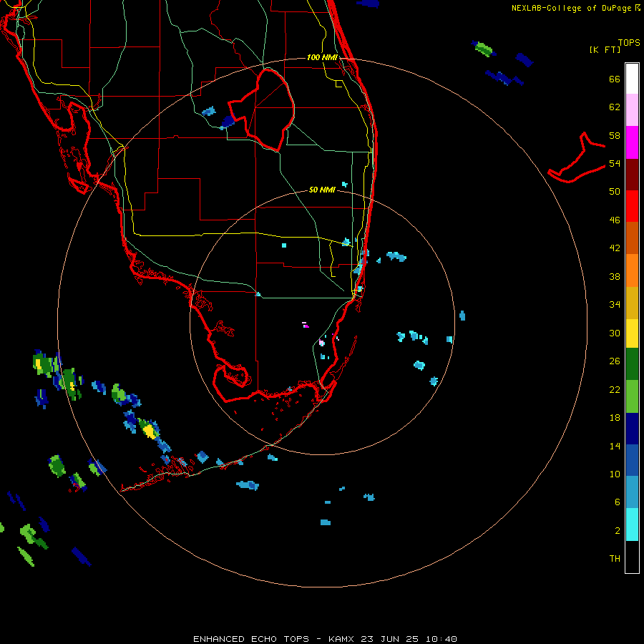Image resolution: width=644 pixels, height=644 pixels.
Task: Click the 30 scale label
Action: (x=615, y=333)
